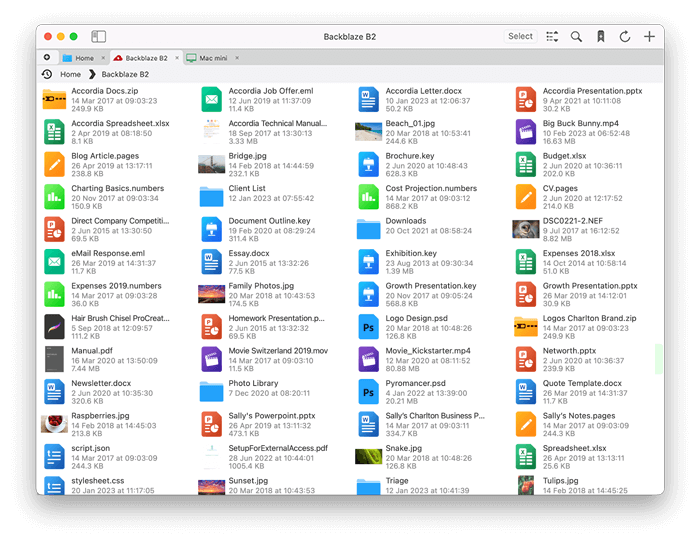This screenshot has height=542, width=700.
Task: Select the file name Sally's Notes.pages
Action: (579, 416)
